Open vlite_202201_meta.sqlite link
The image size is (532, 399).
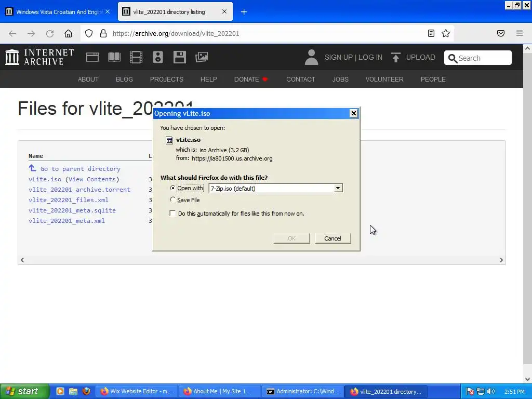point(72,210)
